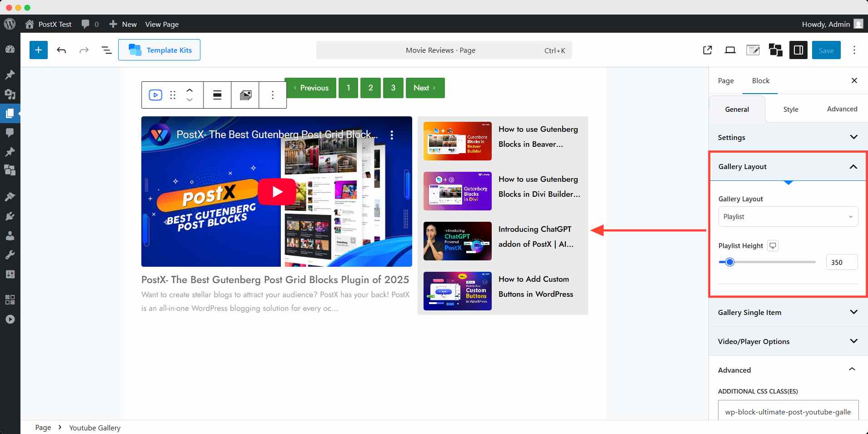868x434 pixels.
Task: Click the block inserter plus button
Action: click(x=39, y=50)
